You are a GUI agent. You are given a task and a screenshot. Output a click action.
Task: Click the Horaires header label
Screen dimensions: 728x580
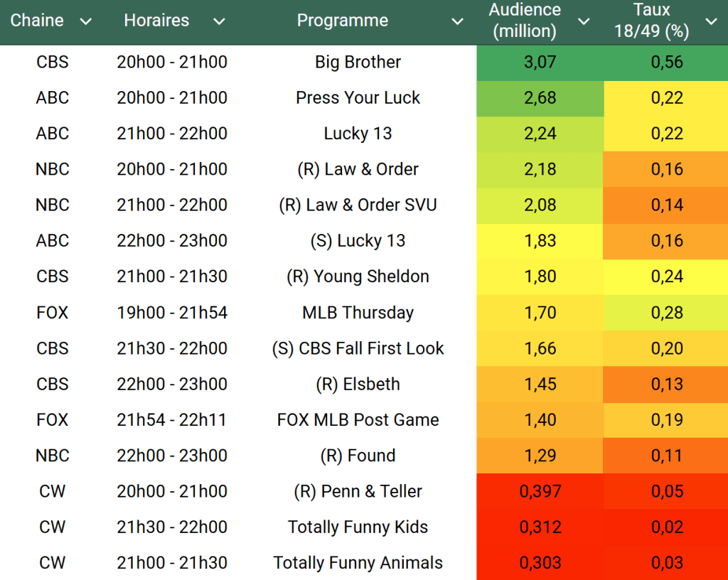[156, 21]
